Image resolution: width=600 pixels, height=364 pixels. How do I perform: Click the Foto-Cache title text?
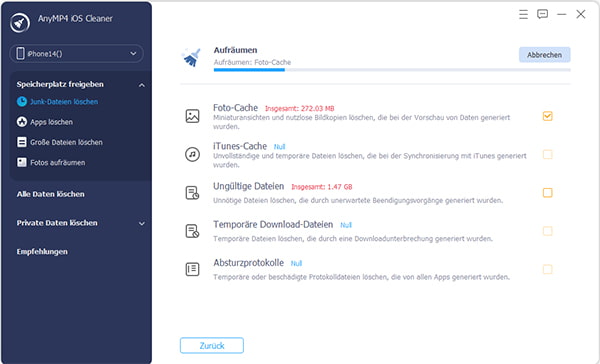235,108
